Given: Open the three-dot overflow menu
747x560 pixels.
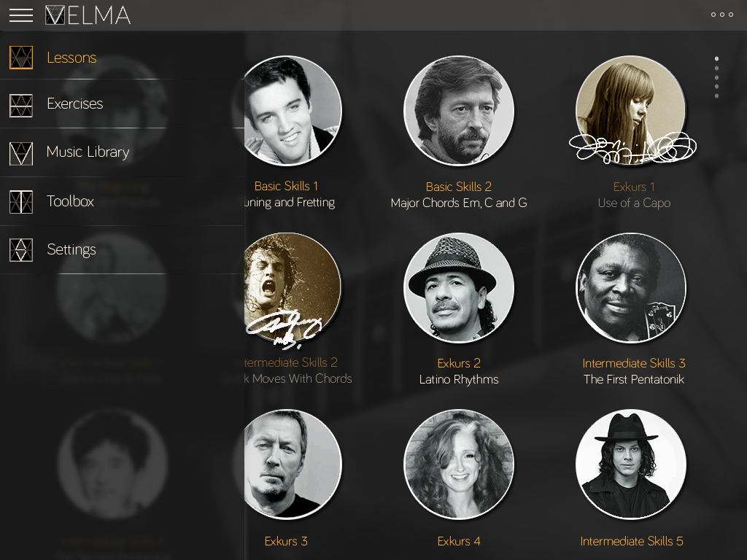Looking at the screenshot, I should (721, 15).
